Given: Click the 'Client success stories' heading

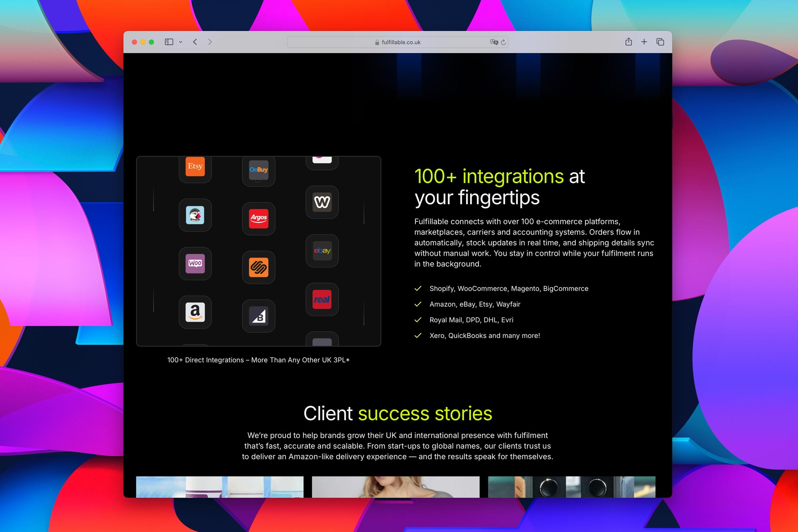Looking at the screenshot, I should [x=398, y=413].
